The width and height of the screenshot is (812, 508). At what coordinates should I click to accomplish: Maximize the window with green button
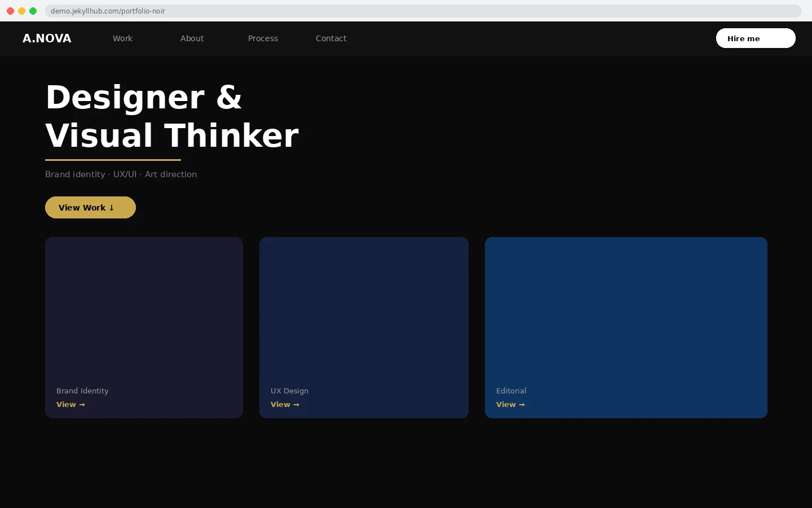coord(33,11)
